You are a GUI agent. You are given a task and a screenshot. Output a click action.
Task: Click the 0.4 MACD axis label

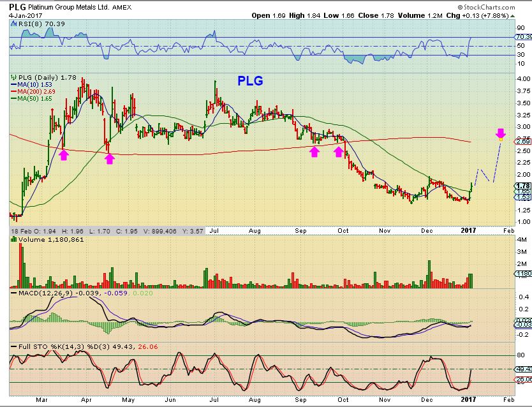coord(524,297)
